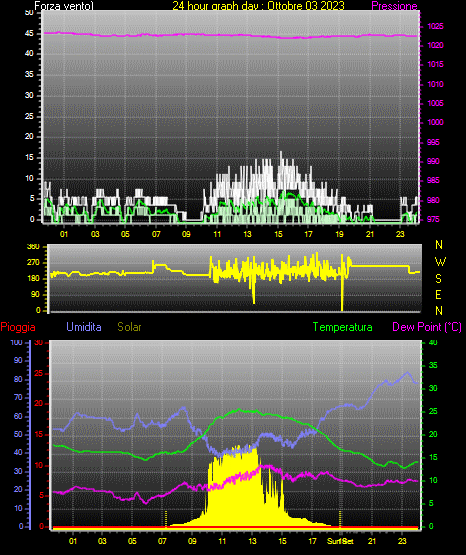Click the blue '60' humidity axis value

(x=18, y=417)
